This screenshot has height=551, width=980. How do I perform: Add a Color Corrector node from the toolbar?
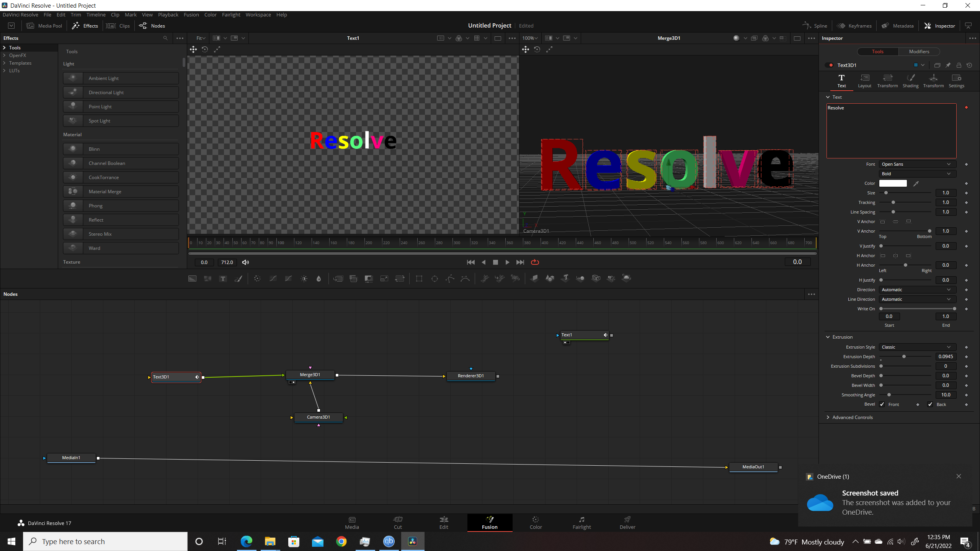[257, 279]
